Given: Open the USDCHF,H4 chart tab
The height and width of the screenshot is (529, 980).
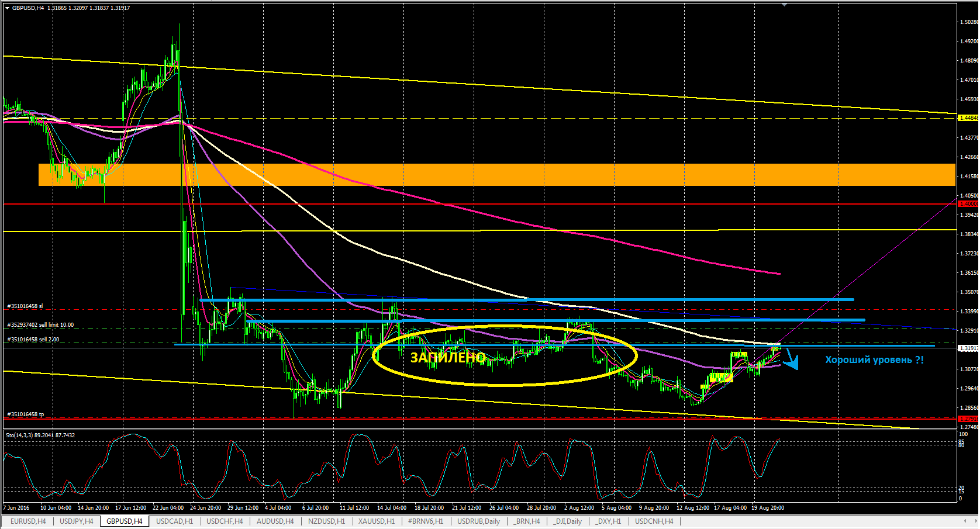Looking at the screenshot, I should tap(225, 521).
